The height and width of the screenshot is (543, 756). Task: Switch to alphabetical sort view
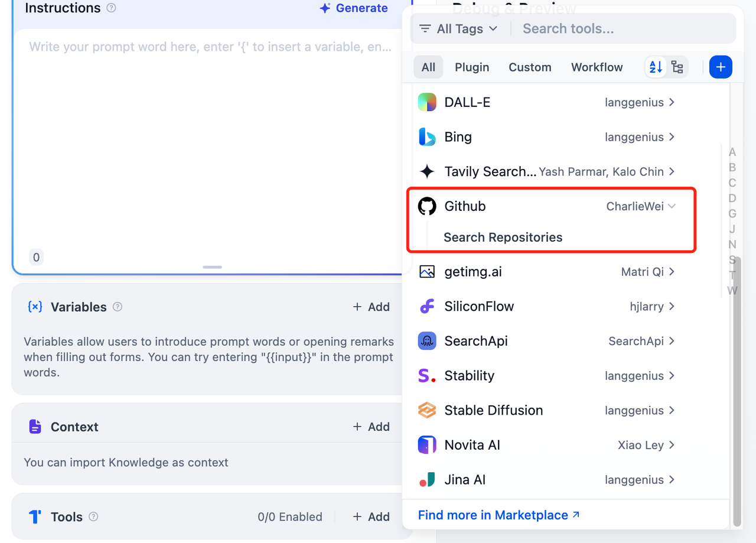[656, 67]
